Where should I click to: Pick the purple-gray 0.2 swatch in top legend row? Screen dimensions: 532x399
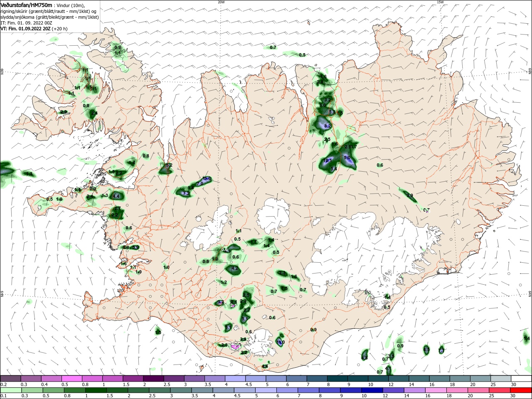coord(10,379)
